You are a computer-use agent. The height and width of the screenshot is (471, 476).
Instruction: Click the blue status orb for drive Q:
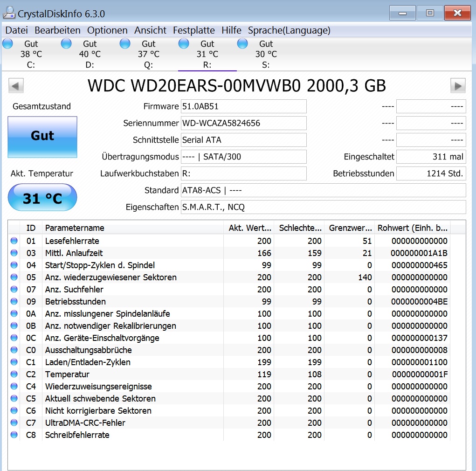(125, 43)
